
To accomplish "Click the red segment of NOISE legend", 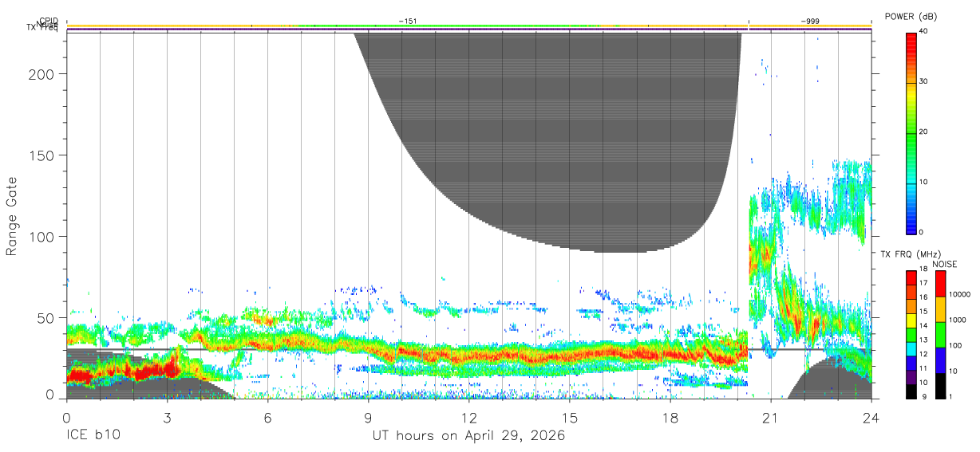I will [x=939, y=284].
